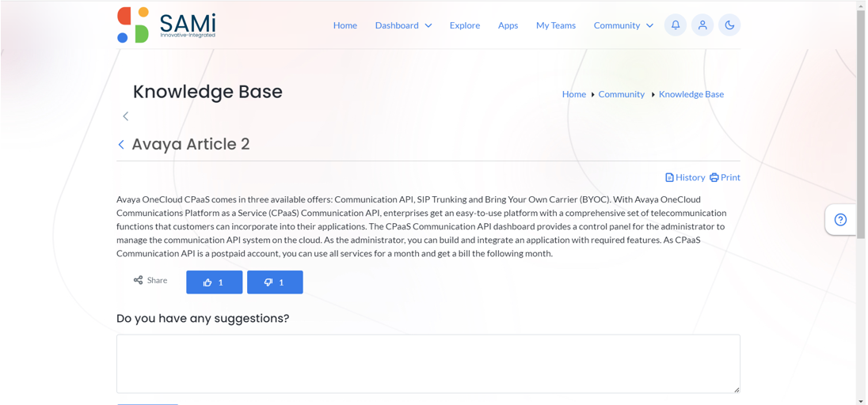Expand the Community dropdown menu
868x405 pixels.
tap(623, 25)
